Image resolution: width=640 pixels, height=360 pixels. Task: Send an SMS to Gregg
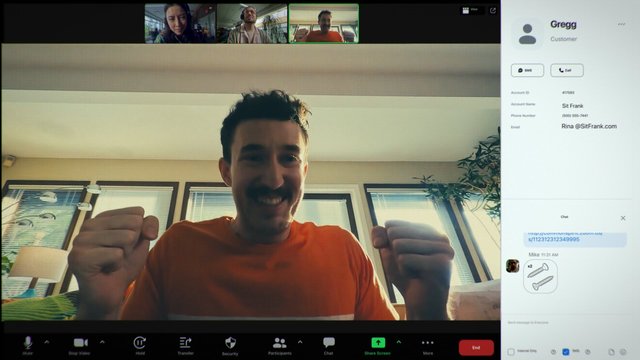point(527,70)
